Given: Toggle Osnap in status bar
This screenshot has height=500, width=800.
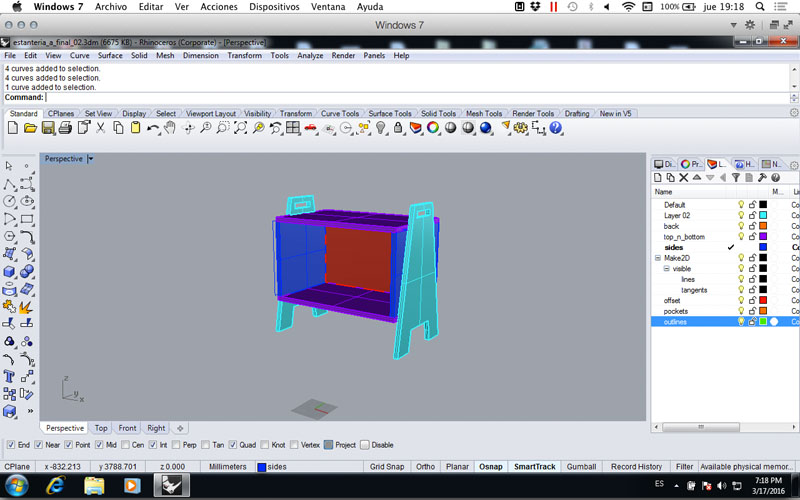Looking at the screenshot, I should click(x=491, y=467).
